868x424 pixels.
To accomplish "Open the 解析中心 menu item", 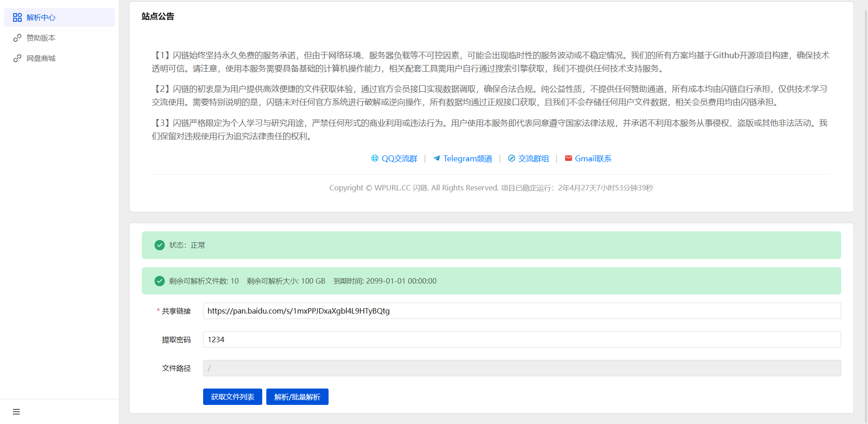I will coord(41,17).
